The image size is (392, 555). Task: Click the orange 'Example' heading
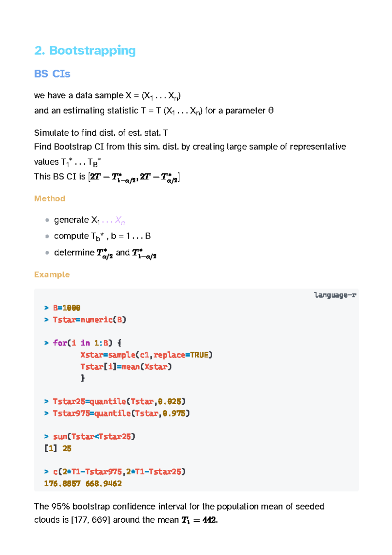click(x=52, y=275)
